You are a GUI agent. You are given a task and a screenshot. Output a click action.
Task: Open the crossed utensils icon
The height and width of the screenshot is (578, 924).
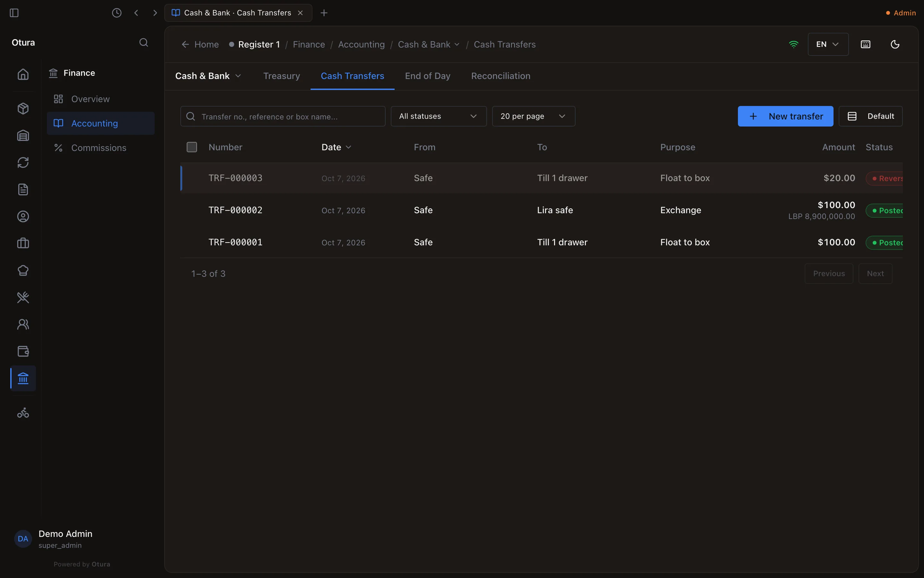23,297
